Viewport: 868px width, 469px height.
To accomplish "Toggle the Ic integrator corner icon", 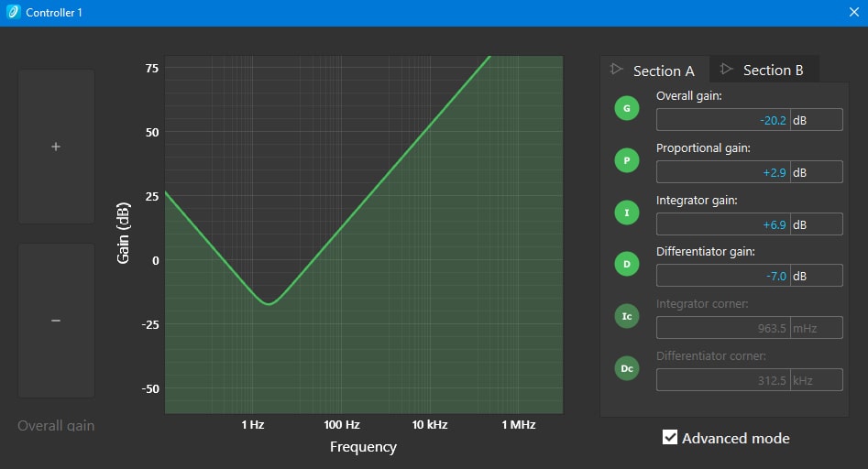I will (x=626, y=316).
